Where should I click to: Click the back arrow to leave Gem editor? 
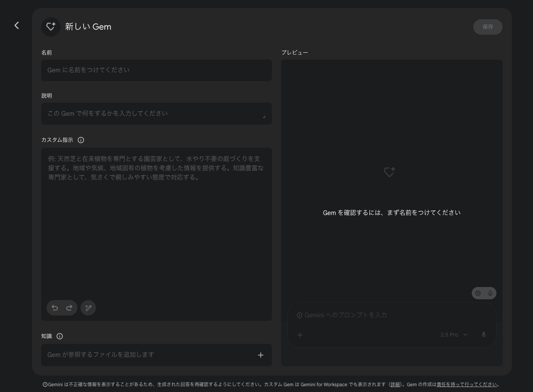(x=17, y=25)
